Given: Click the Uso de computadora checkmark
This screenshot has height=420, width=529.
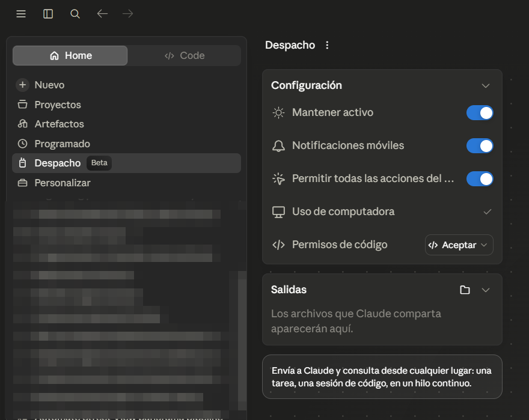Looking at the screenshot, I should tap(487, 212).
